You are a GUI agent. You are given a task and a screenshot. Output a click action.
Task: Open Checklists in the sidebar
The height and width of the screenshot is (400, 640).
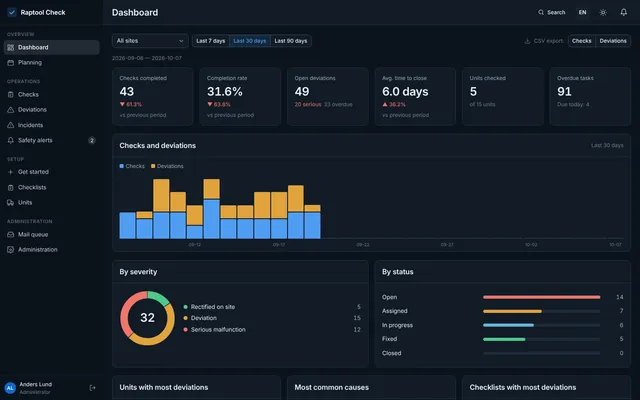pos(51,187)
